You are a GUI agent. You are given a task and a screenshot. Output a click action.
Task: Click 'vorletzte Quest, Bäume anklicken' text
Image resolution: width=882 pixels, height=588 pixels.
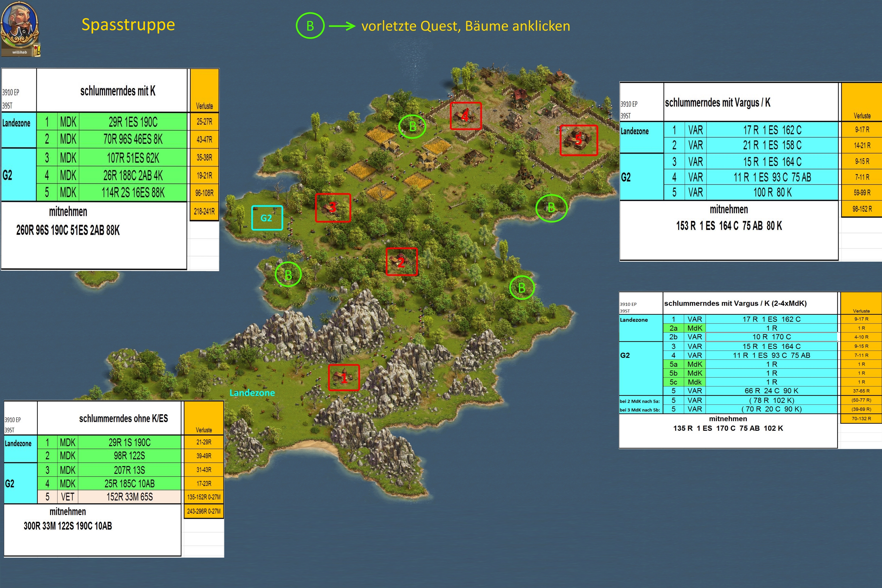pos(465,26)
